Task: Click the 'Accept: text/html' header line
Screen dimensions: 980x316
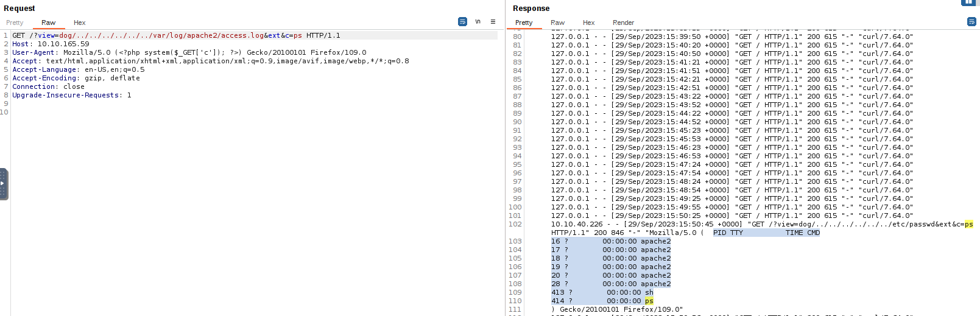Action: coord(211,61)
